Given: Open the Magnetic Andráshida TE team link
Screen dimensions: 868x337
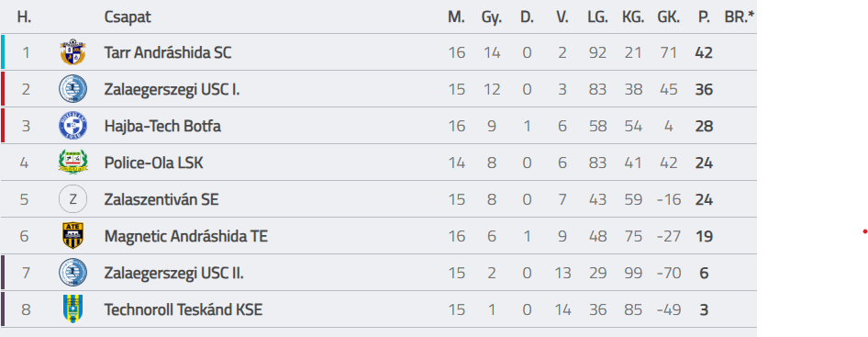Looking at the screenshot, I should pyautogui.click(x=186, y=236).
